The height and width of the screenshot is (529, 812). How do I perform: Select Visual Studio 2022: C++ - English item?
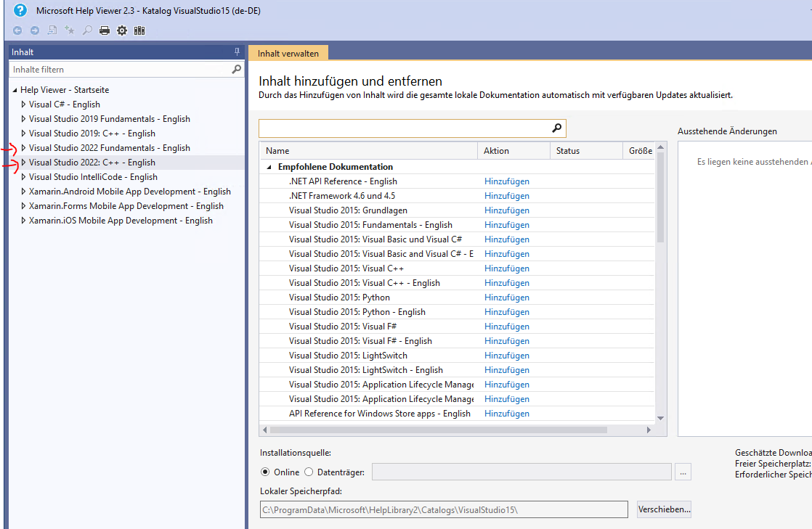coord(92,163)
